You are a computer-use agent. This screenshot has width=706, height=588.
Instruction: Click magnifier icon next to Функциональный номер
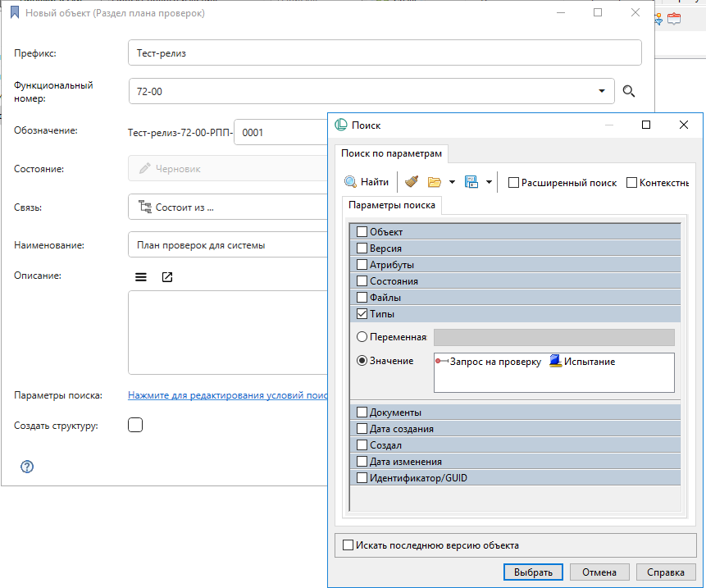point(629,92)
